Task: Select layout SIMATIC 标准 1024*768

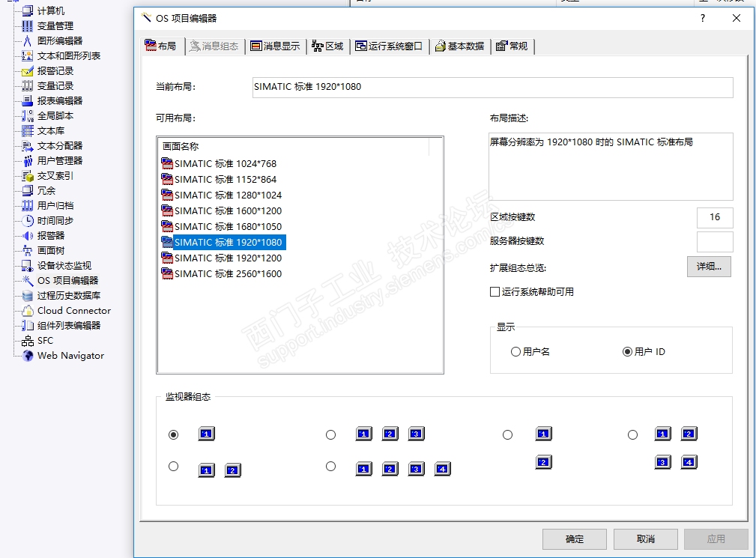Action: coord(220,164)
